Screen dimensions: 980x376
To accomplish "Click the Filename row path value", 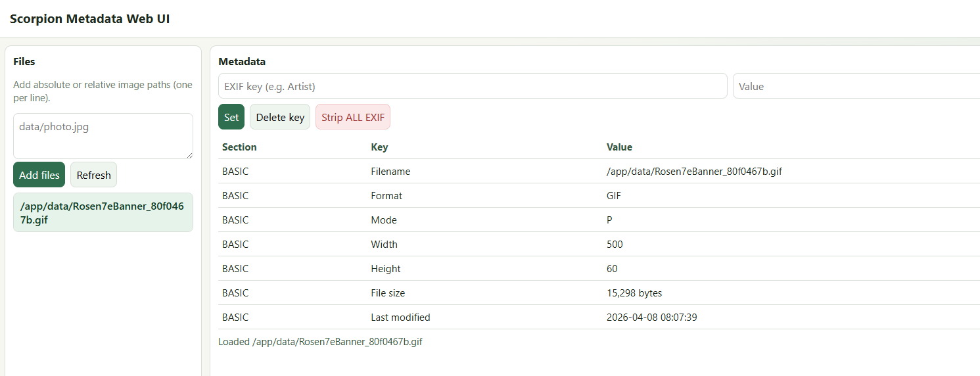I will (694, 172).
